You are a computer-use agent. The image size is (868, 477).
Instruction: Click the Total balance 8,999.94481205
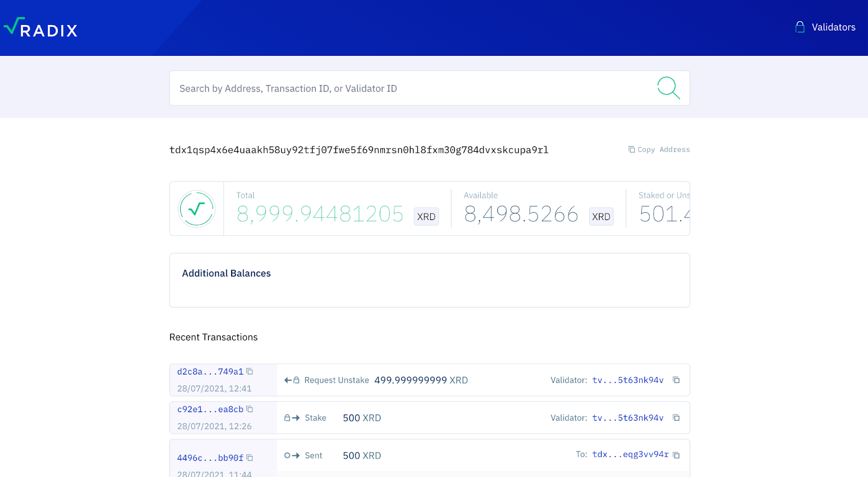[x=320, y=214]
